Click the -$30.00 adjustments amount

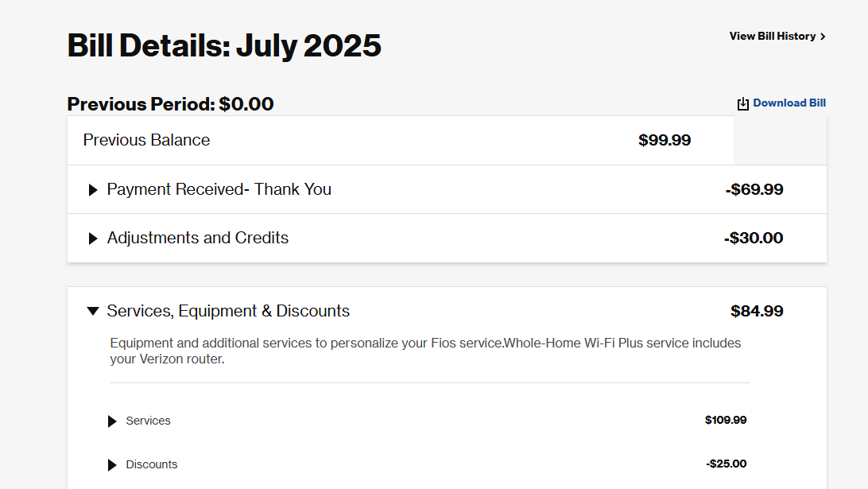pos(754,238)
